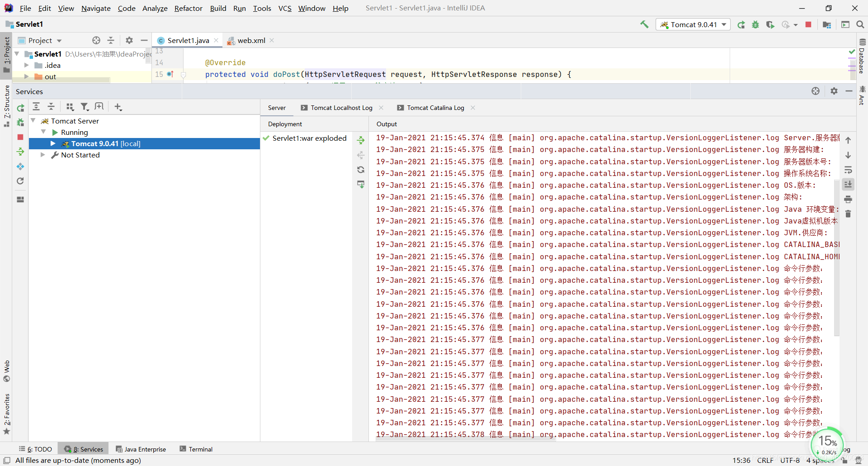This screenshot has height=466, width=868.
Task: Open the Project Structure icon
Action: [x=827, y=24]
